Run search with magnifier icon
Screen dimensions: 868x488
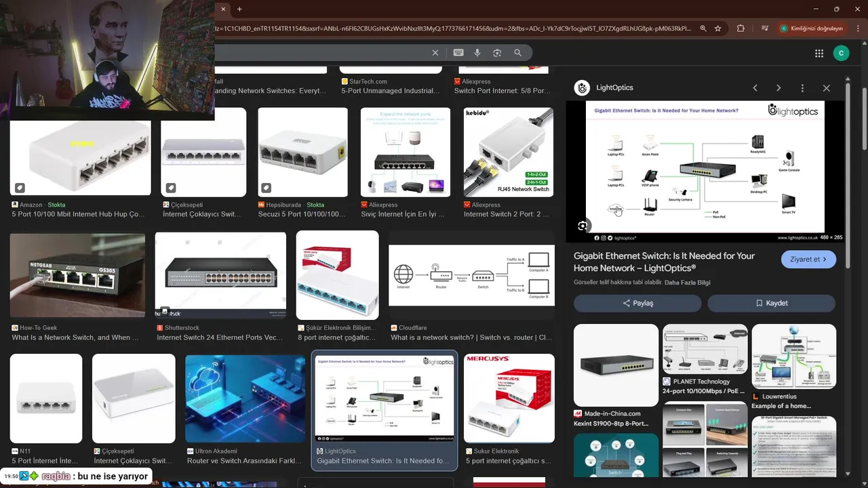click(x=518, y=53)
